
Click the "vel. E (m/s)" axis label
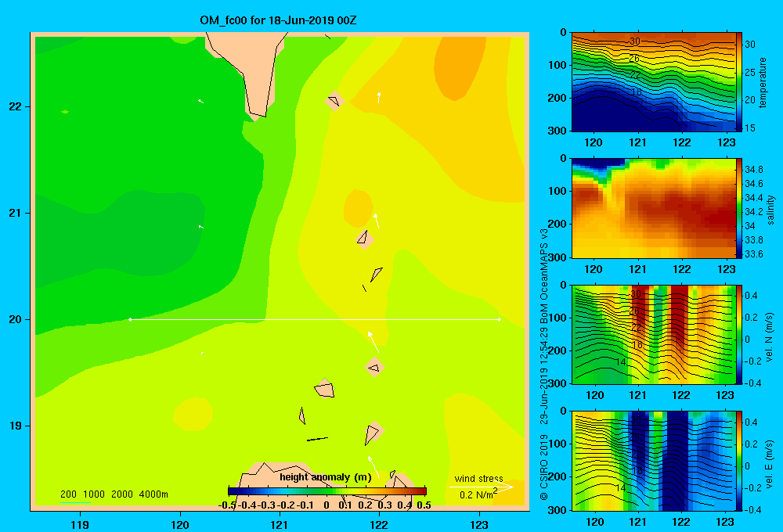[x=770, y=464]
